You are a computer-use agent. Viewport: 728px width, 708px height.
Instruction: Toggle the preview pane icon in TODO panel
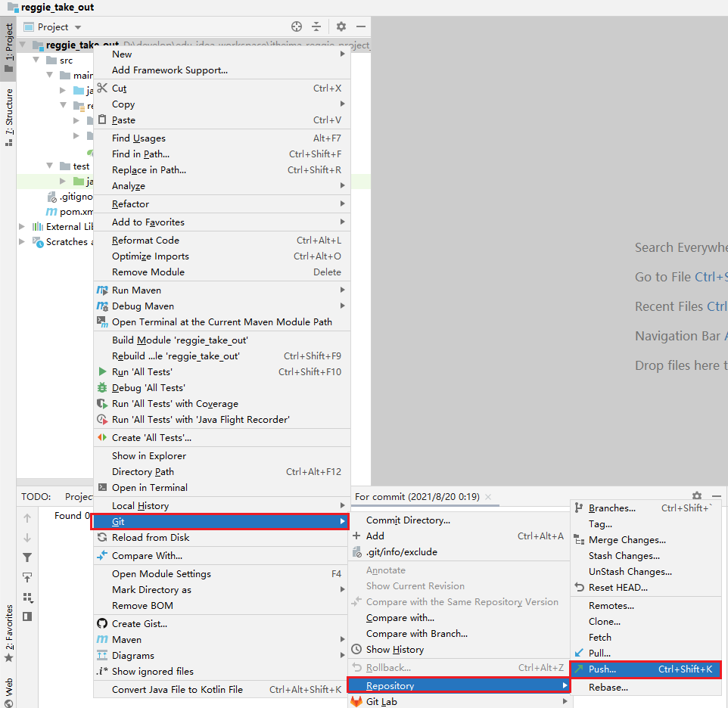point(27,616)
